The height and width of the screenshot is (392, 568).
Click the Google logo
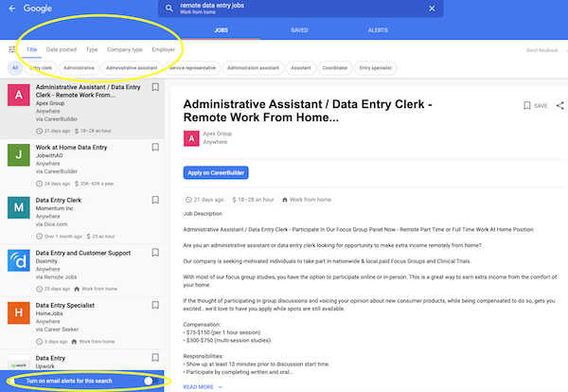coord(37,9)
